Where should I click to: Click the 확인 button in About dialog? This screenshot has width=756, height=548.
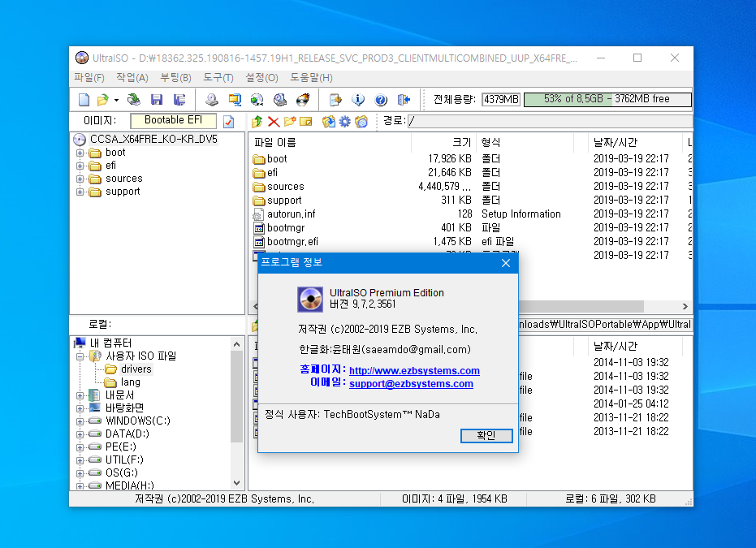coord(486,435)
